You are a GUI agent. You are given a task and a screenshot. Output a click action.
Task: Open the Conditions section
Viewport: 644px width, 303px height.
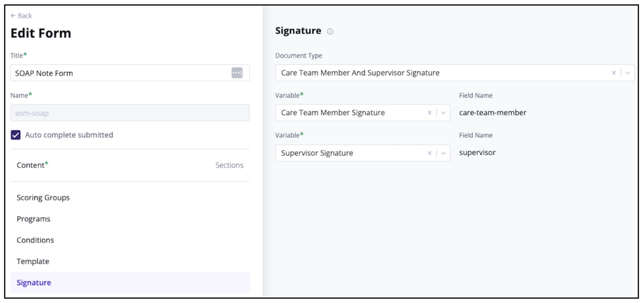[x=35, y=240]
